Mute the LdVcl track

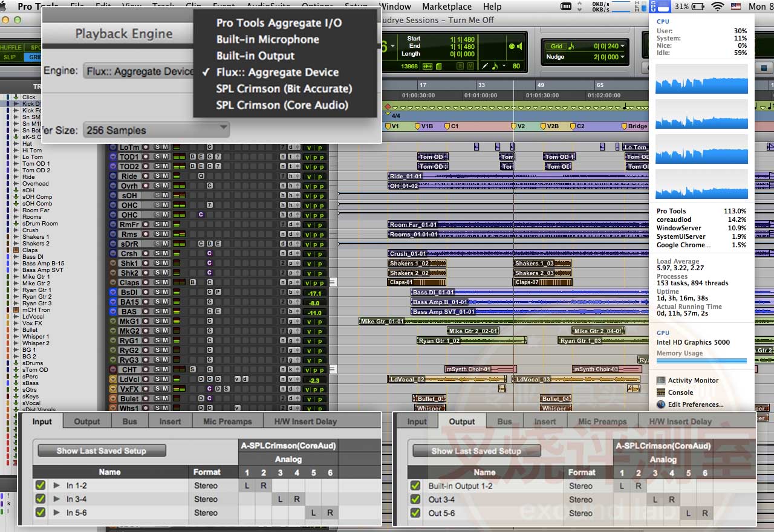pos(165,380)
